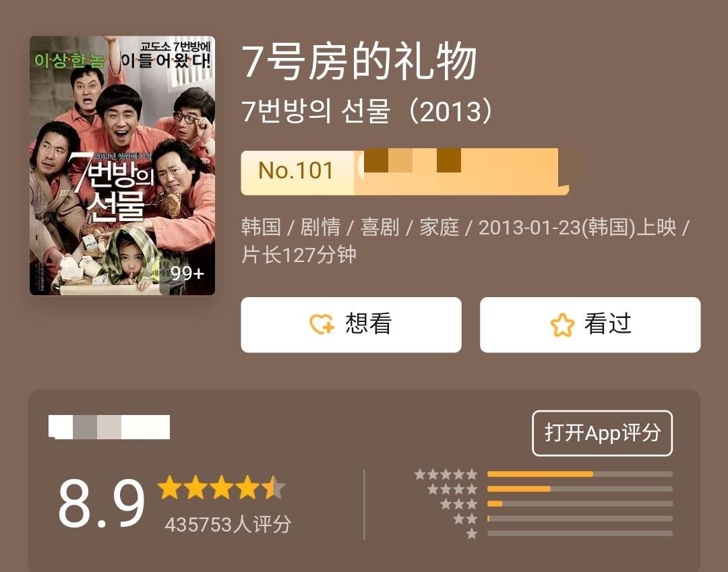728x572 pixels.
Task: Click the title 7号房的礼物
Action: (359, 61)
